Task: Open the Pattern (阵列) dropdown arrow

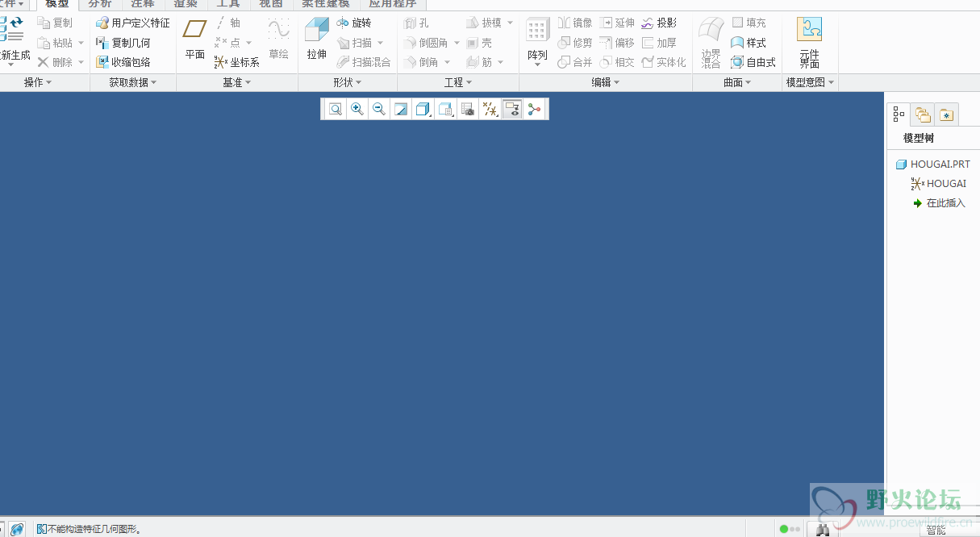Action: (538, 65)
